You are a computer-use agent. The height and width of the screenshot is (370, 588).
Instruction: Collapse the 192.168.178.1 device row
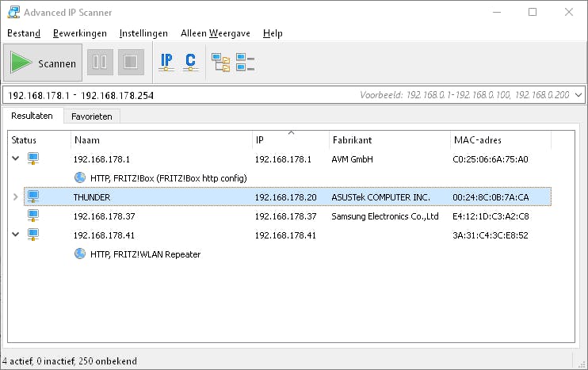(x=15, y=158)
